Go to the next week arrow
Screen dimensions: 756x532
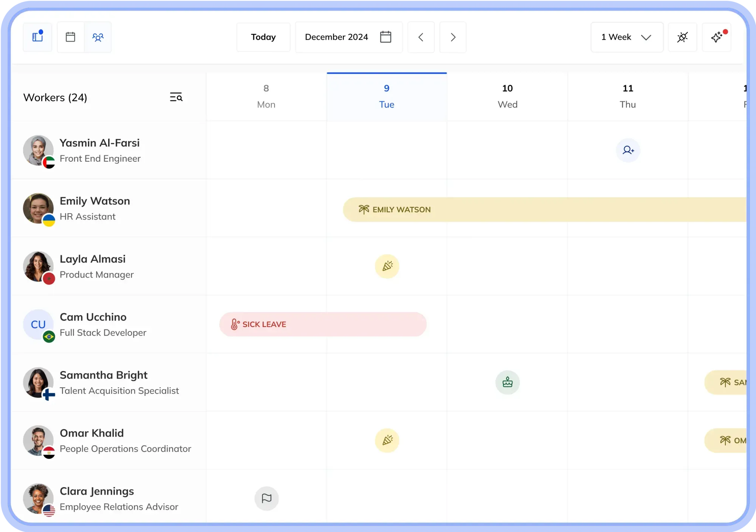[453, 37]
